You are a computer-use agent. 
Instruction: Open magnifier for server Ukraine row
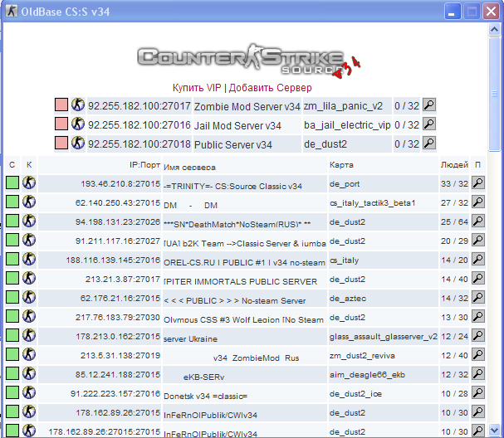click(478, 336)
